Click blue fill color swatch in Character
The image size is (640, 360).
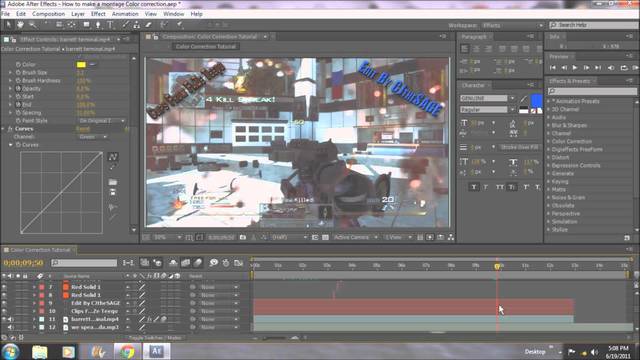click(536, 100)
